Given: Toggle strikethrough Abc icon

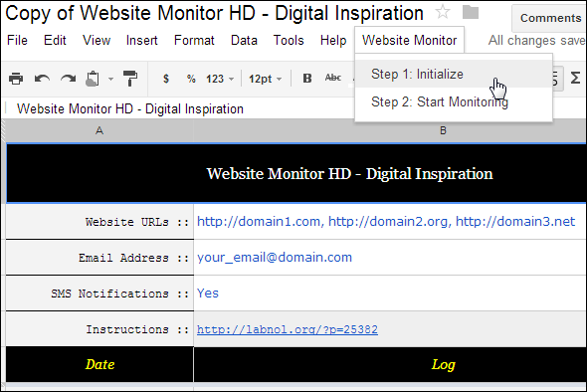Looking at the screenshot, I should (333, 78).
